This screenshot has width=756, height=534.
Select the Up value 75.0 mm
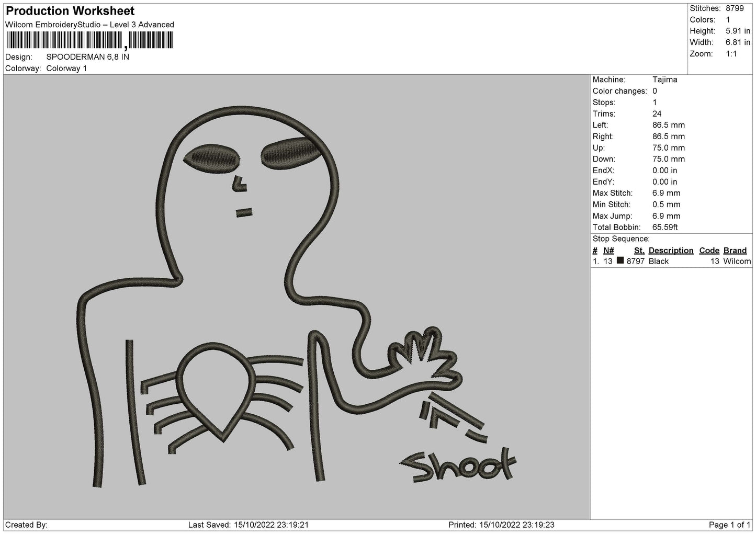click(669, 148)
